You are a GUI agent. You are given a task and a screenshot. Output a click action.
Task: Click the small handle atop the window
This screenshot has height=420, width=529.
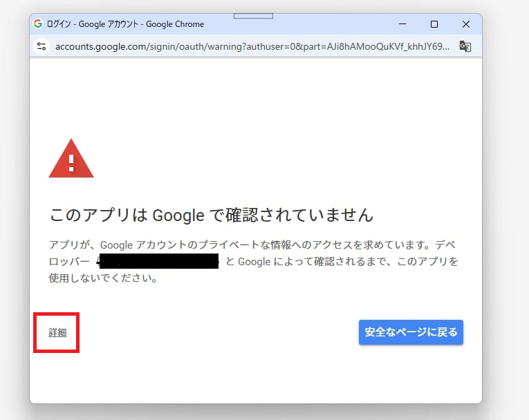coord(253,16)
